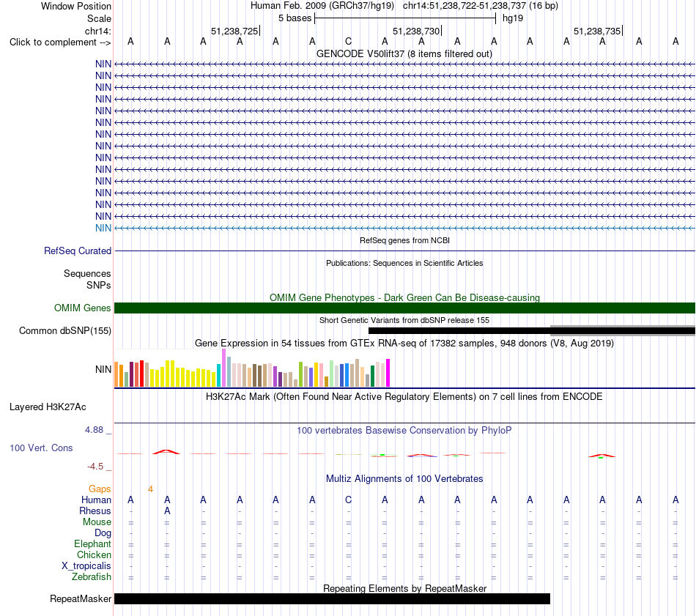Click the 100 vertebrates Basewise Conservation by PhyloP title
696x616 pixels.
[404, 431]
